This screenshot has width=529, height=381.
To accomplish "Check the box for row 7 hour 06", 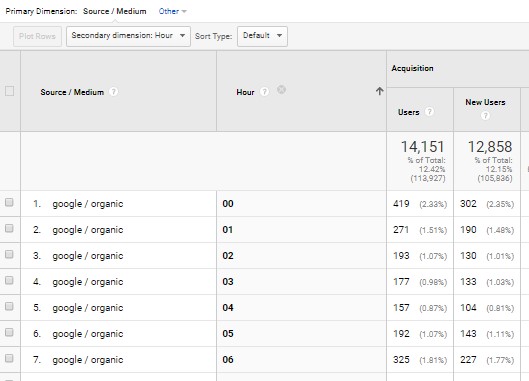I will pyautogui.click(x=9, y=358).
